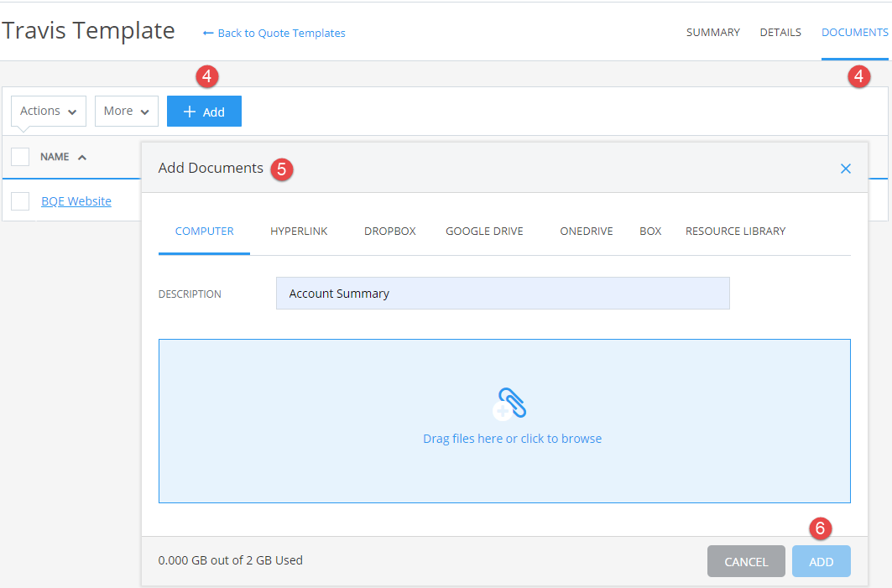The height and width of the screenshot is (588, 892).
Task: Expand the More dropdown
Action: click(127, 111)
